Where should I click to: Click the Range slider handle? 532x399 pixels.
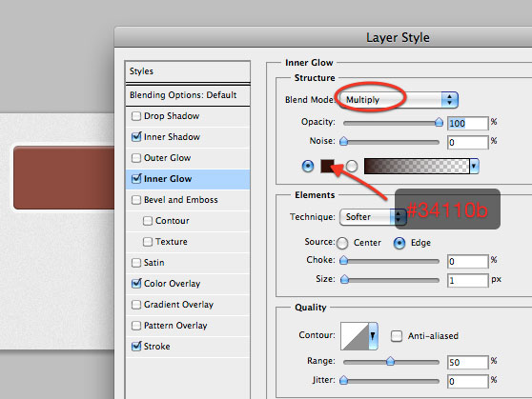[390, 361]
